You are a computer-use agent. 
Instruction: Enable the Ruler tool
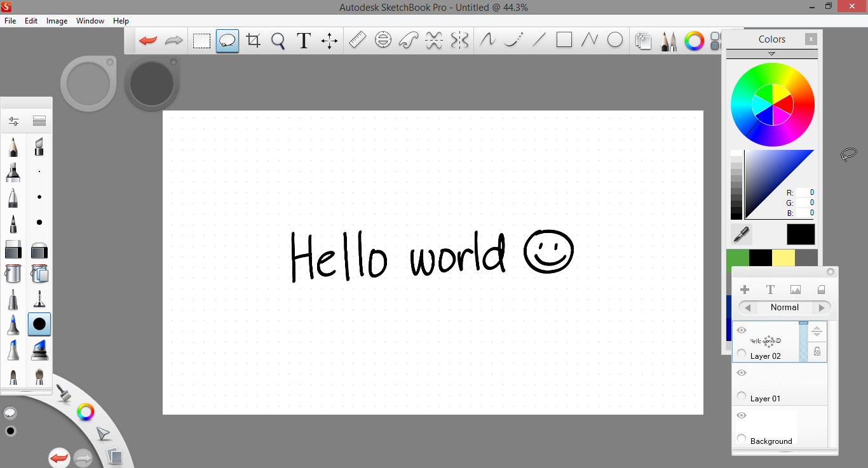(x=358, y=41)
